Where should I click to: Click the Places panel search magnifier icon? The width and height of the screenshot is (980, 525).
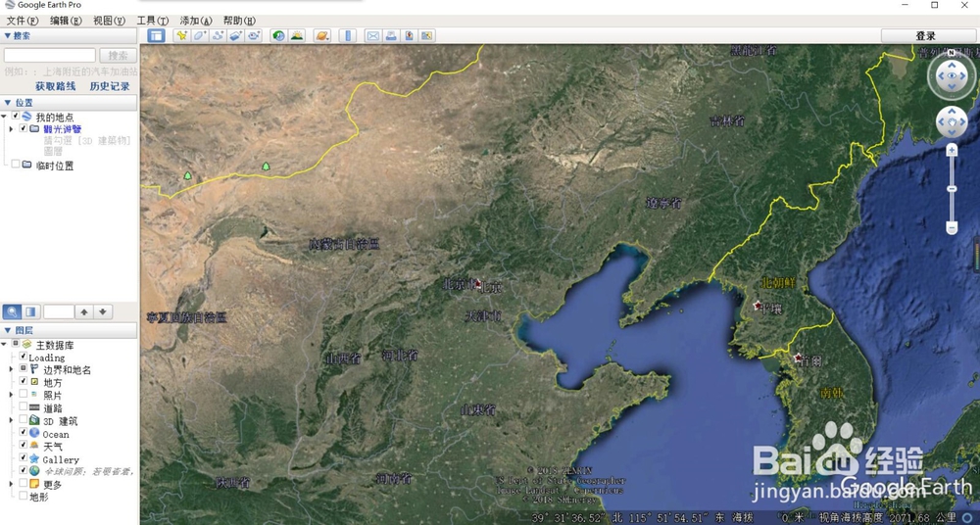pyautogui.click(x=12, y=311)
